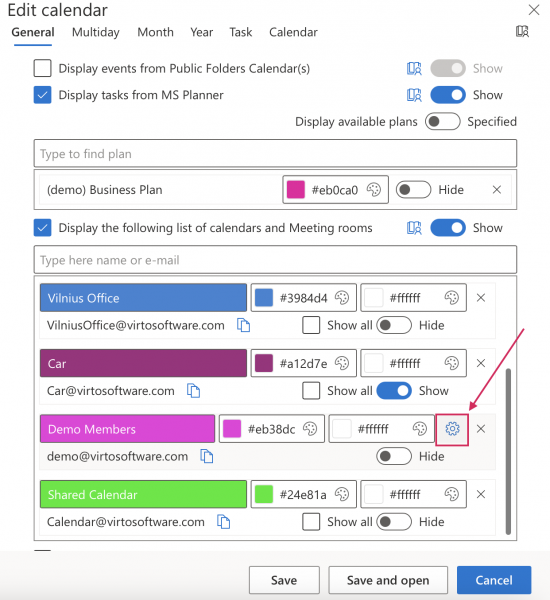The image size is (550, 600).
Task: Check Show all for Vilnius Office
Action: coord(311,325)
